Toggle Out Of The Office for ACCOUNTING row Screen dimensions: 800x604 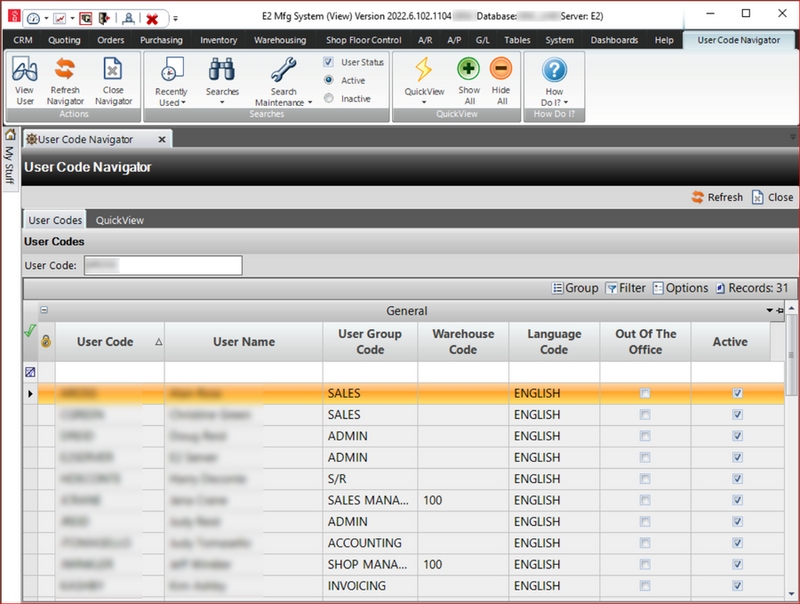pos(645,543)
